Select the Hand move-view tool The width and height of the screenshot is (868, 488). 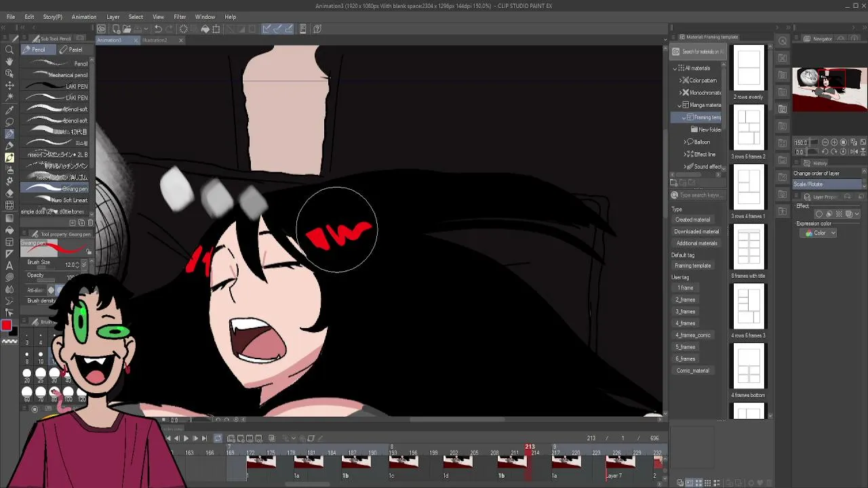point(9,62)
